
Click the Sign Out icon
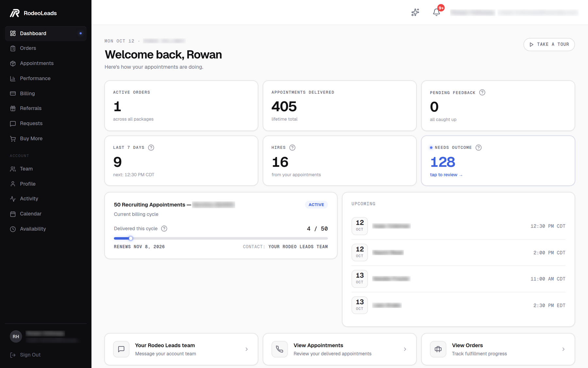(13, 355)
